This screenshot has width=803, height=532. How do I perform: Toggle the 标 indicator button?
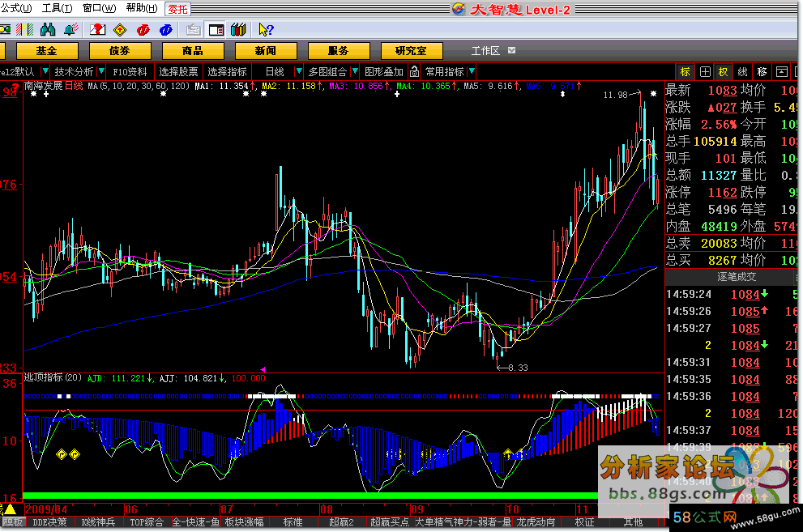pyautogui.click(x=686, y=71)
